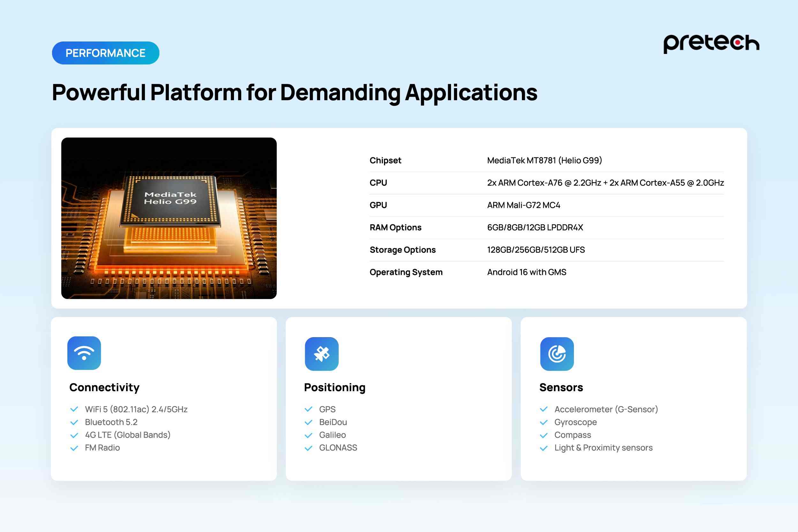Click the RAM Options row label
Screen dimensions: 798x532
[395, 228]
